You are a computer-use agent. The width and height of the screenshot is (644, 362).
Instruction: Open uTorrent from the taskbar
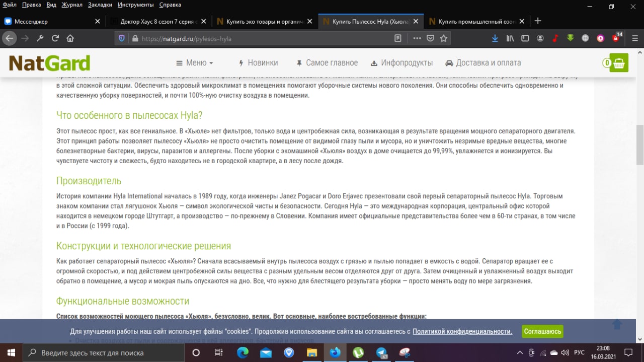pos(358,352)
